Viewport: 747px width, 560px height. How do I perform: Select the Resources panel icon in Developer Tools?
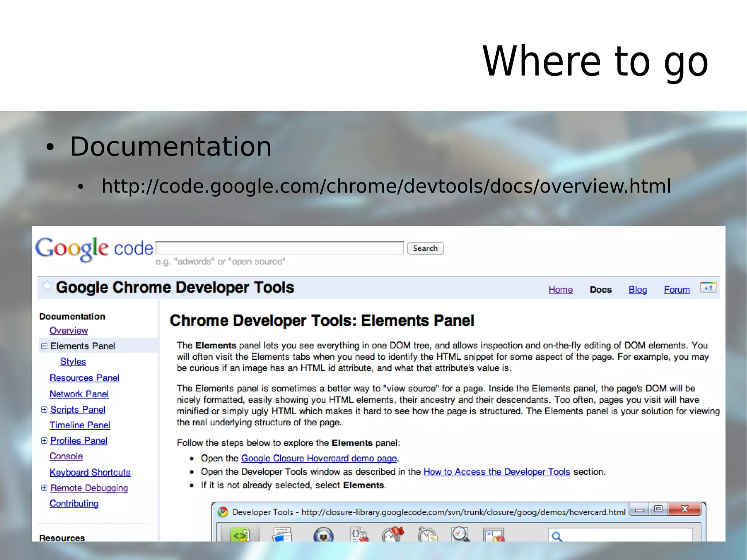pos(282,535)
